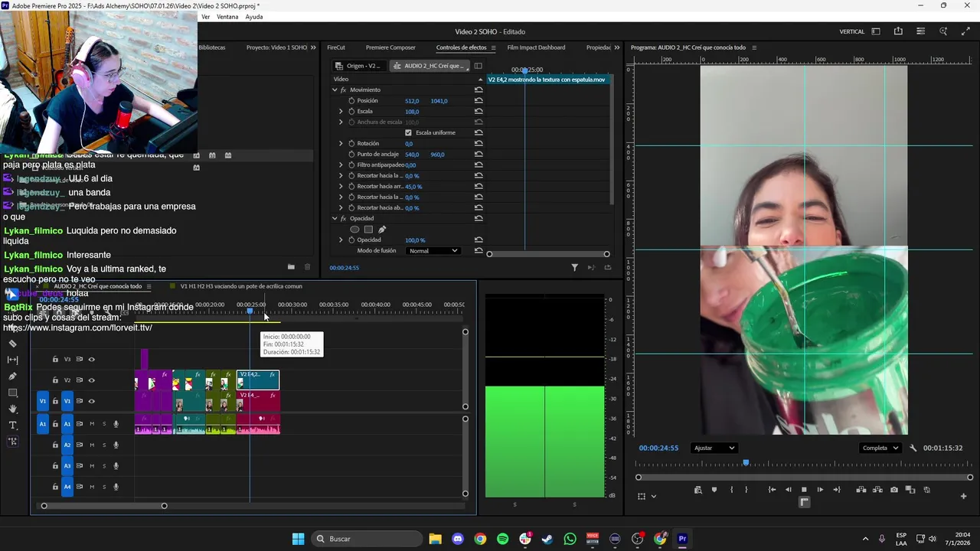This screenshot has width=980, height=551.
Task: Open the Program monitor wrench settings
Action: pyautogui.click(x=913, y=448)
